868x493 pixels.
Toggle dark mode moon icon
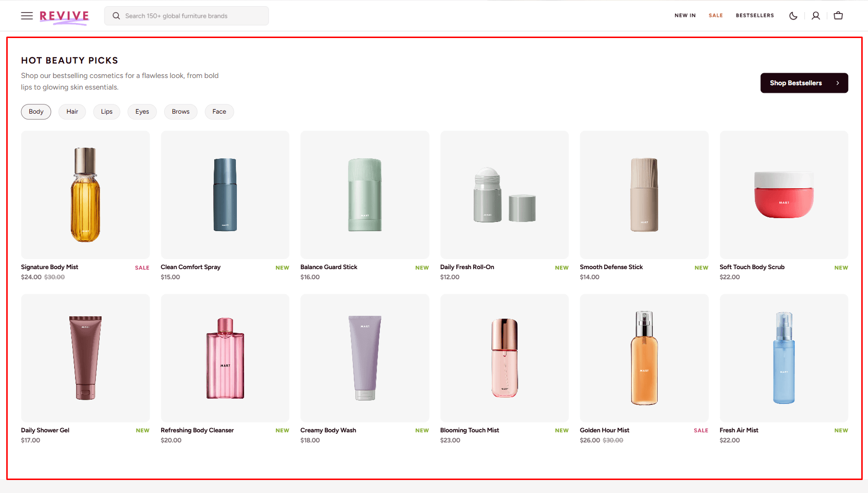793,16
